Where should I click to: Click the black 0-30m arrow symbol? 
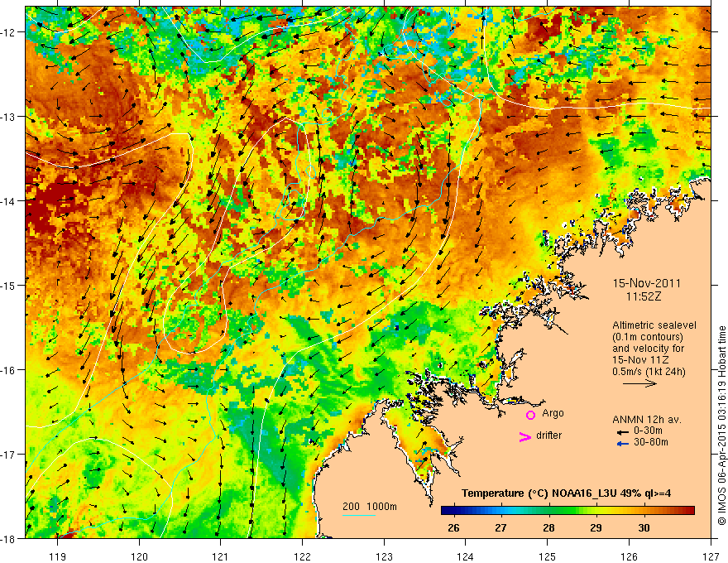tap(623, 431)
